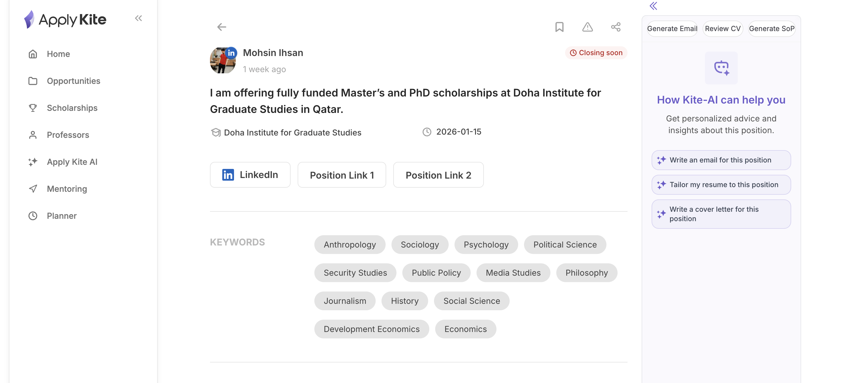The width and height of the screenshot is (868, 383).
Task: Click the Generate Email tab
Action: [x=672, y=29]
